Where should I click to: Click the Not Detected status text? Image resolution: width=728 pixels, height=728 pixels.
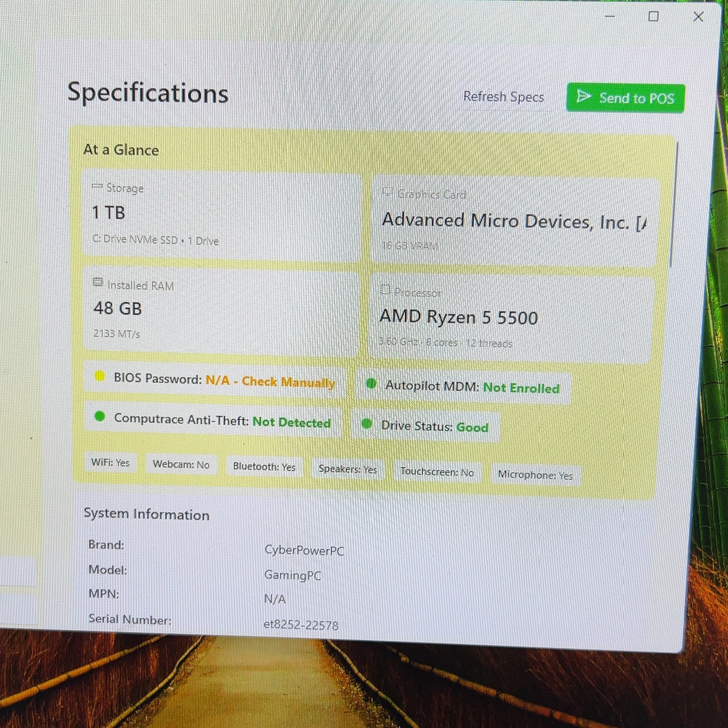(x=292, y=422)
